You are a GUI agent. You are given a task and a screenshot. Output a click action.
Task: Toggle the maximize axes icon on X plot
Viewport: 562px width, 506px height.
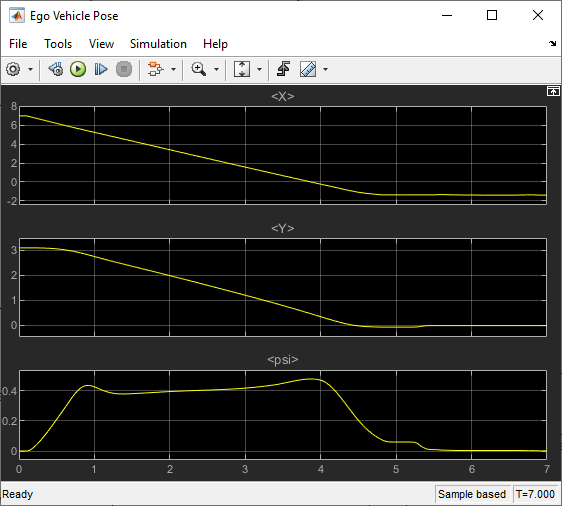pos(553,92)
